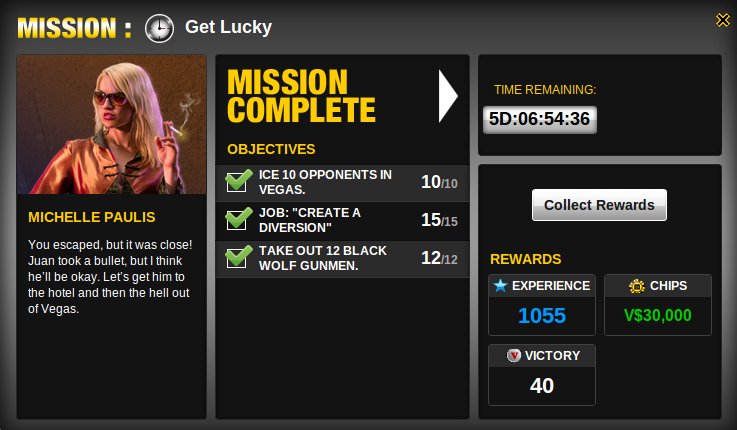Select the 40 Victory reward tile

coord(542,375)
